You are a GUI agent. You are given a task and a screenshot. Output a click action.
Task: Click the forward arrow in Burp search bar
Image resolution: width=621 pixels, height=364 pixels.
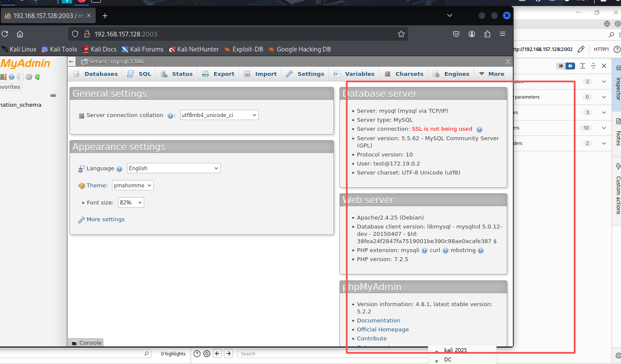pyautogui.click(x=229, y=354)
